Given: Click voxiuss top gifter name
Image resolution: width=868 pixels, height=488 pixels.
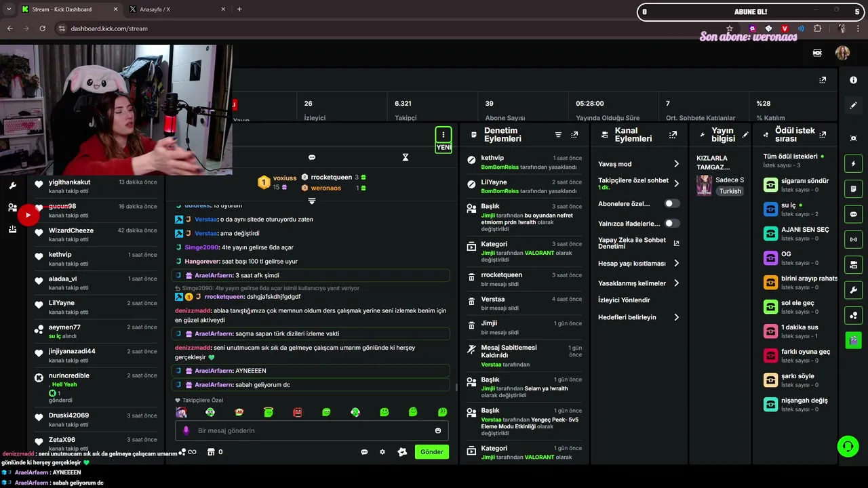Looking at the screenshot, I should point(285,178).
